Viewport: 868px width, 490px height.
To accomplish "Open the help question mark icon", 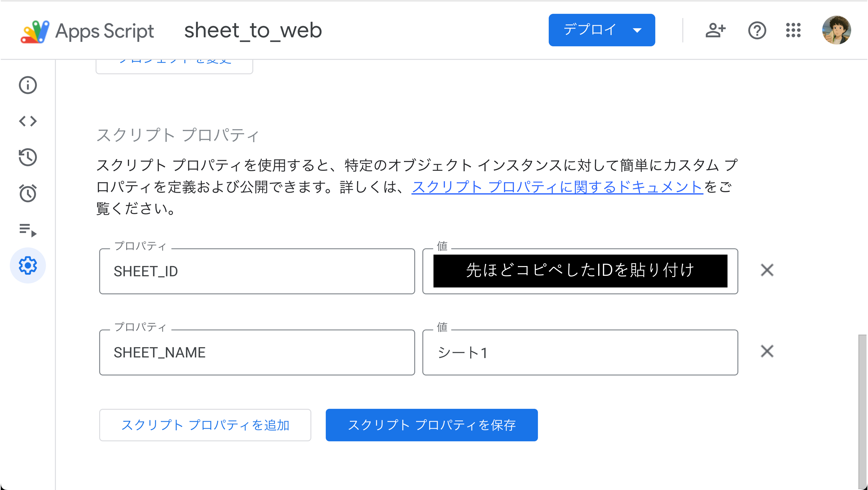I will pos(757,30).
